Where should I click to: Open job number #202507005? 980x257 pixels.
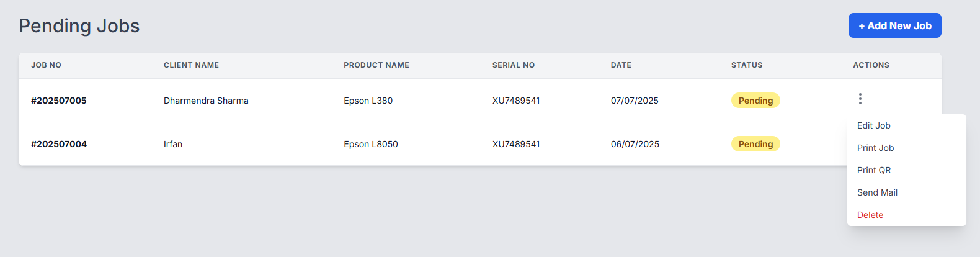click(59, 101)
